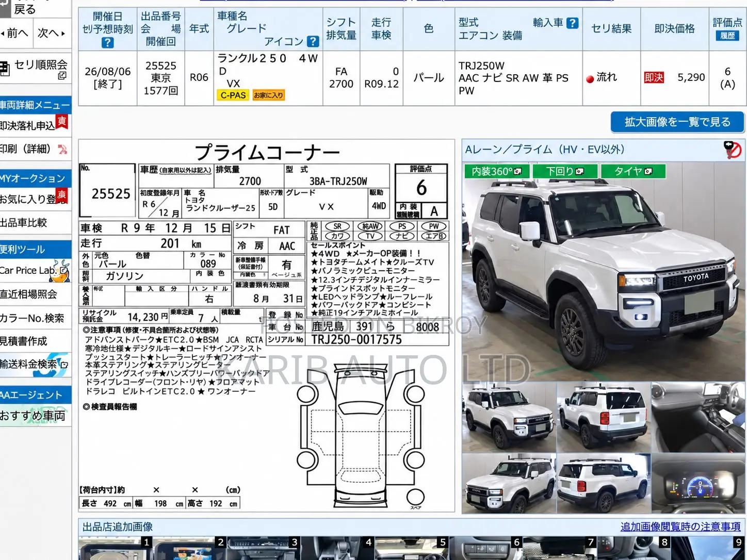The width and height of the screenshot is (747, 560).
Task: Click the 車両詳細メニュー section header
Action: (36, 105)
